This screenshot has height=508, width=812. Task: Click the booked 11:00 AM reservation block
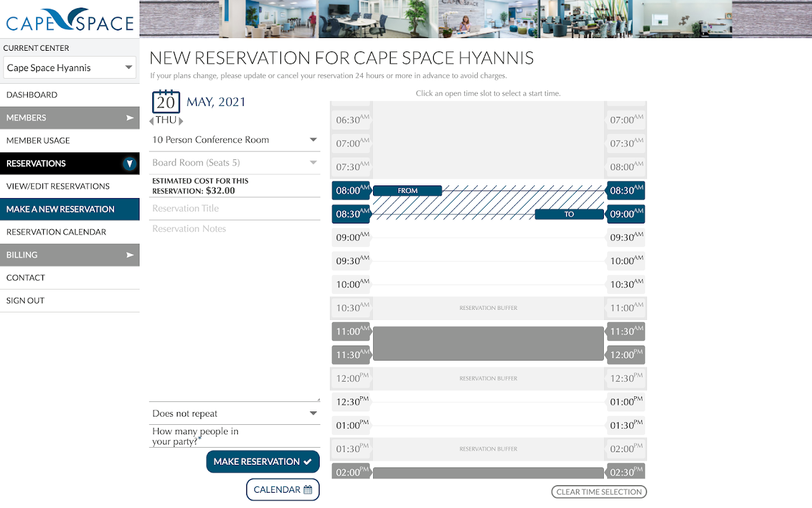[488, 344]
